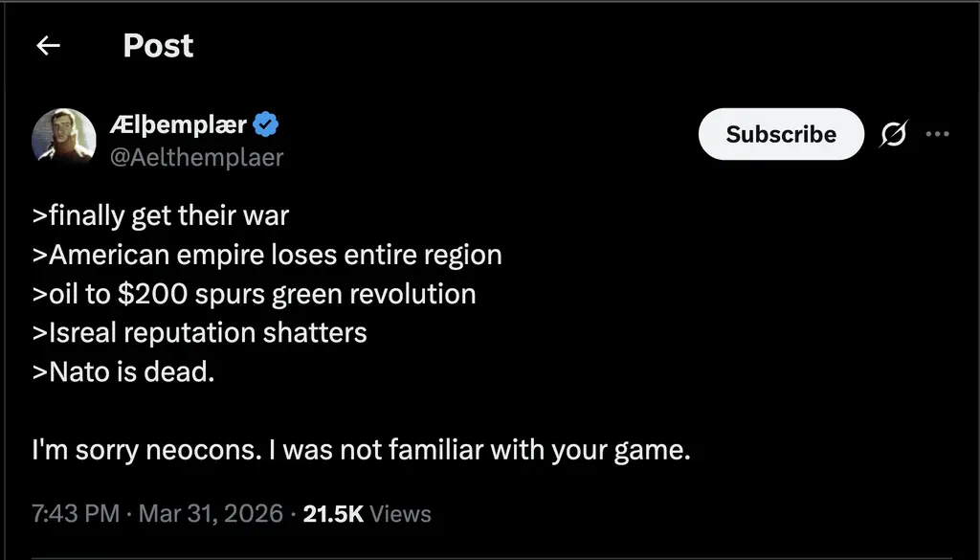
Task: Click the Post page heading
Action: tap(158, 46)
